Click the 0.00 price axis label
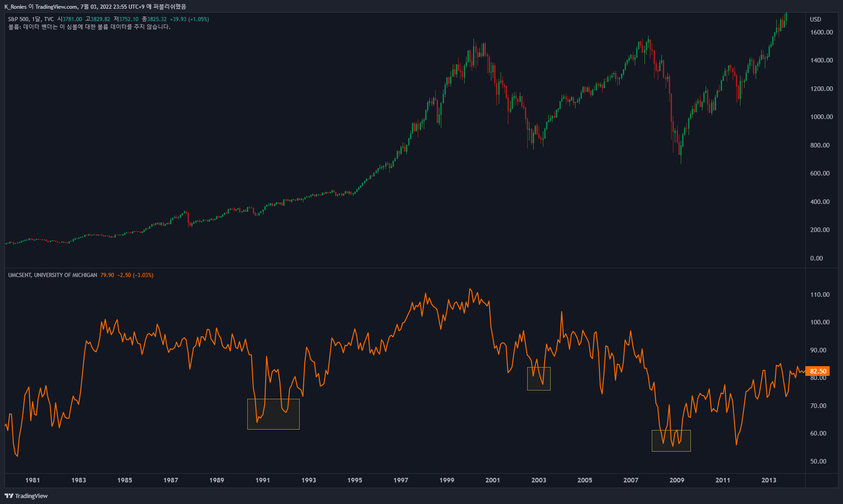This screenshot has width=843, height=504. tap(817, 258)
